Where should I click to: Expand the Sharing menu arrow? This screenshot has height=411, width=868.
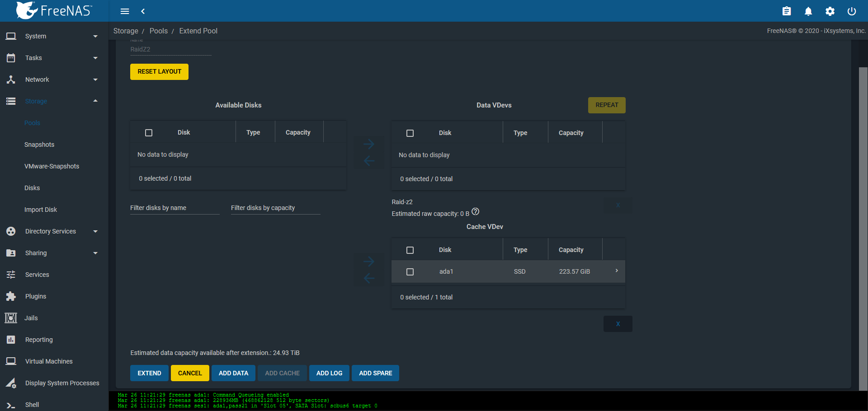click(x=95, y=253)
